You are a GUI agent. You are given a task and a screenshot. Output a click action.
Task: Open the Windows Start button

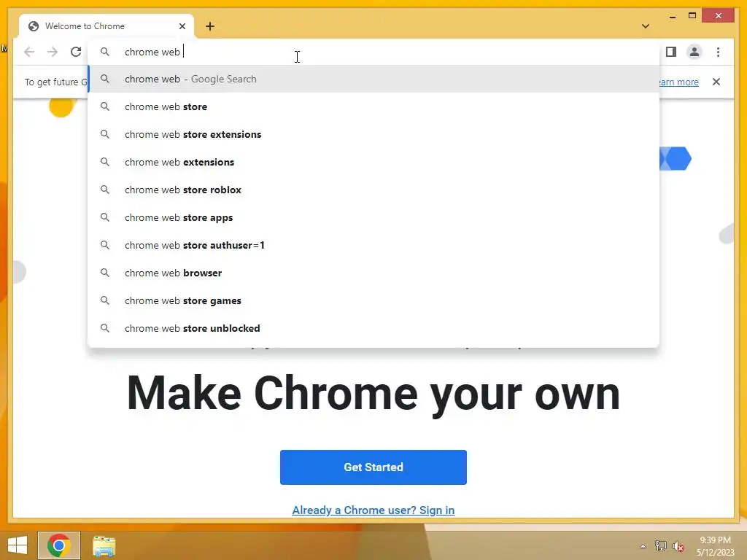[18, 545]
